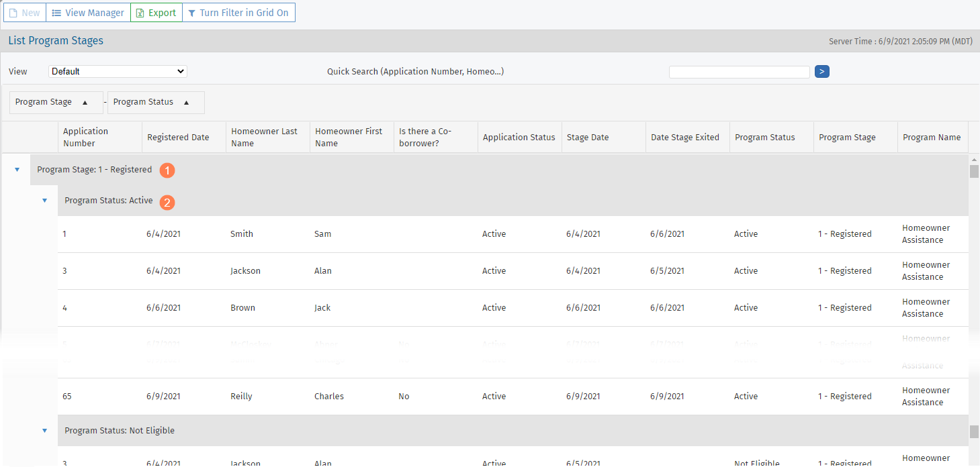Collapse the Program Status: Not Eligible group
Viewport: 980px width, 467px height.
(44, 431)
